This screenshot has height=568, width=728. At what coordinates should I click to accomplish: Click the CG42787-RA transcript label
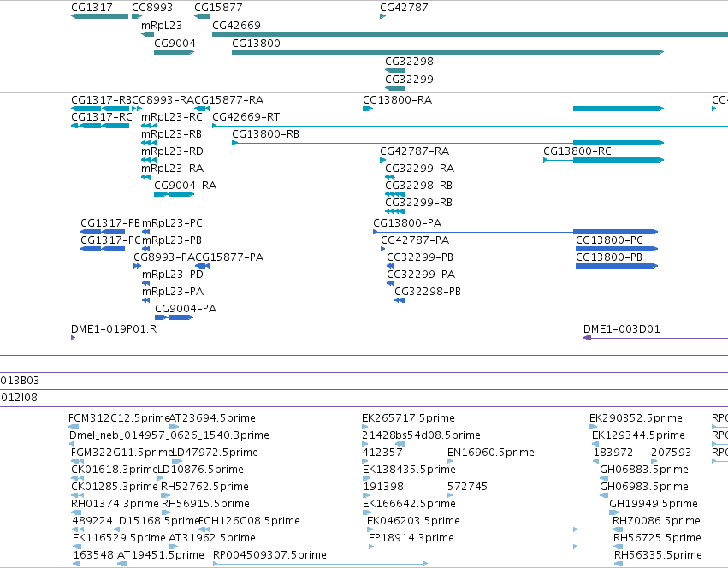414,151
